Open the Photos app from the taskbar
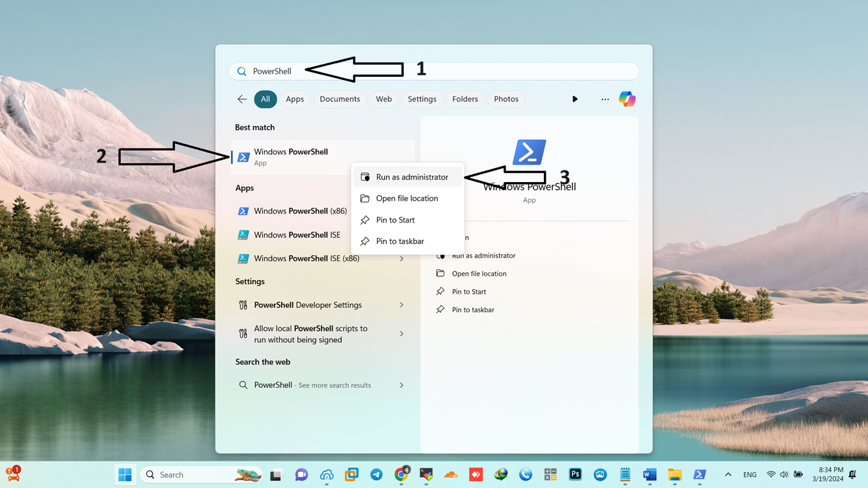868x488 pixels. 600,475
